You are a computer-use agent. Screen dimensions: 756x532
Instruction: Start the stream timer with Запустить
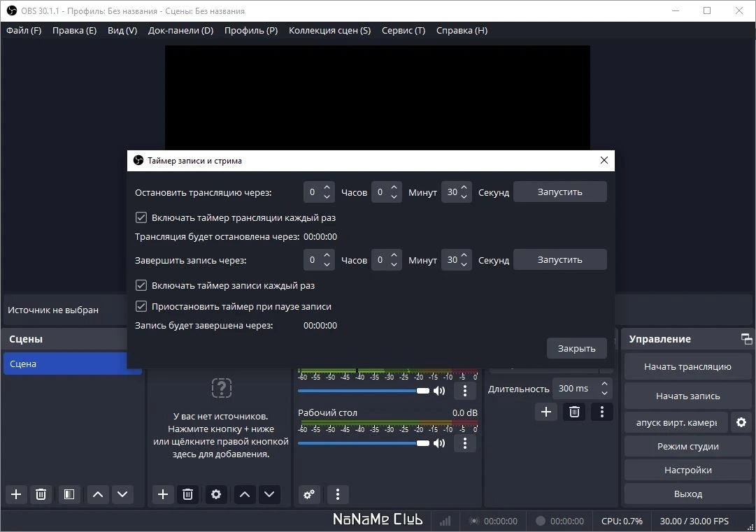[559, 192]
